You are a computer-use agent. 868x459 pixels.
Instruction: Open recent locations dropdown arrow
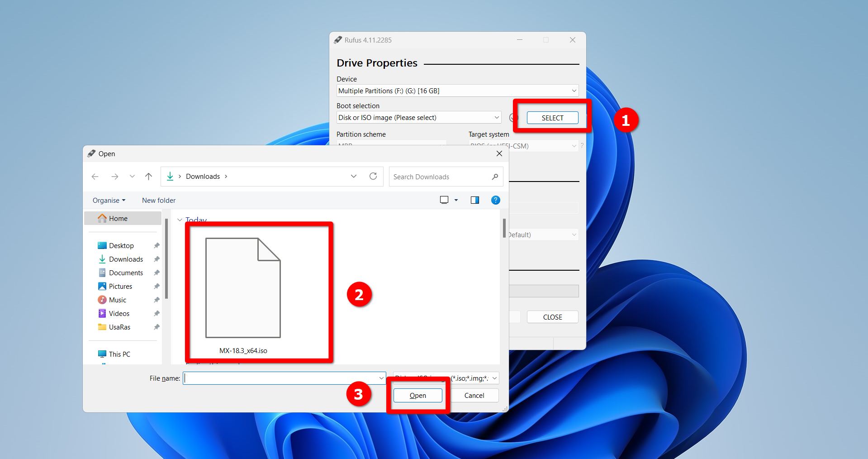click(132, 177)
